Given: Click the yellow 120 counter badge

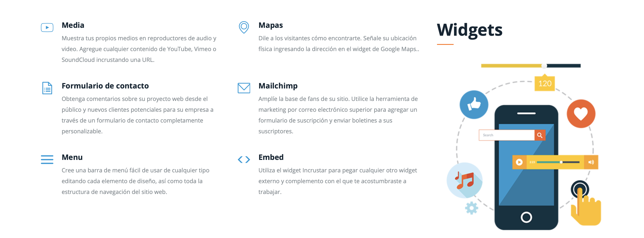Looking at the screenshot, I should pyautogui.click(x=545, y=83).
